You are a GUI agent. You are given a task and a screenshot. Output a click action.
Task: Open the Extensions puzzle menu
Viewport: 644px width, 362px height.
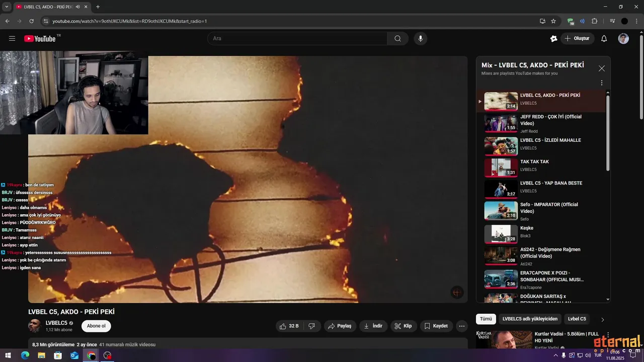[595, 21]
